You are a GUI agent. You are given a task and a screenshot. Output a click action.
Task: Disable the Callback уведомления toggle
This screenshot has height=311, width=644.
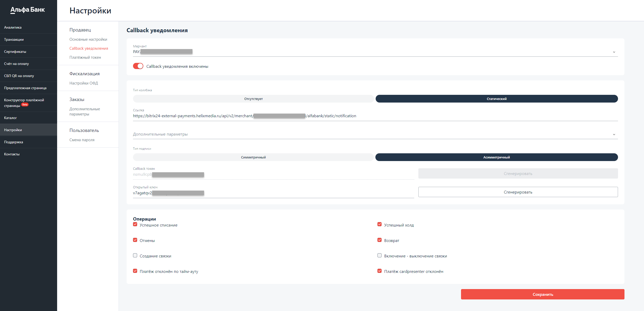(x=138, y=66)
